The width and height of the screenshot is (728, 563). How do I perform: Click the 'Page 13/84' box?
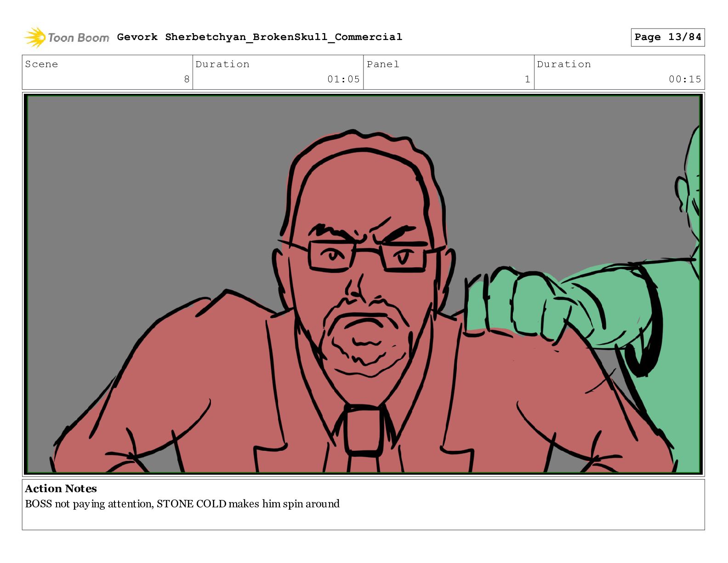coord(668,37)
